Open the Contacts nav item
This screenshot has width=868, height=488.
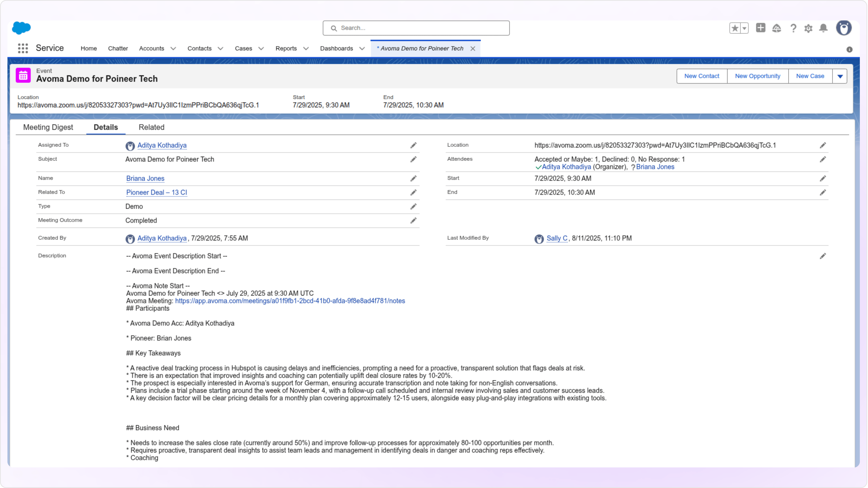click(200, 48)
